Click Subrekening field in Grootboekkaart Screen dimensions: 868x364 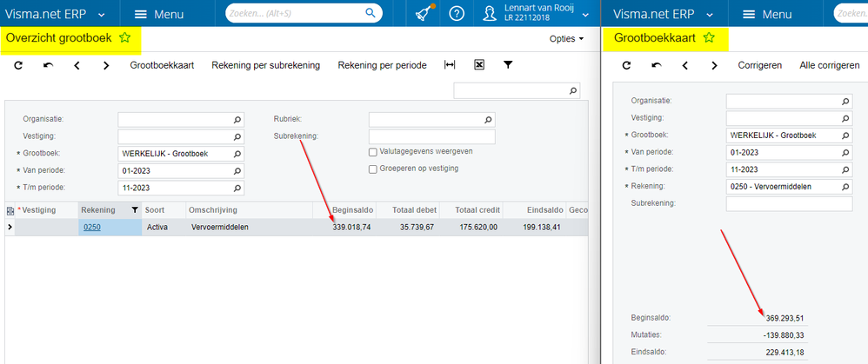click(x=790, y=203)
